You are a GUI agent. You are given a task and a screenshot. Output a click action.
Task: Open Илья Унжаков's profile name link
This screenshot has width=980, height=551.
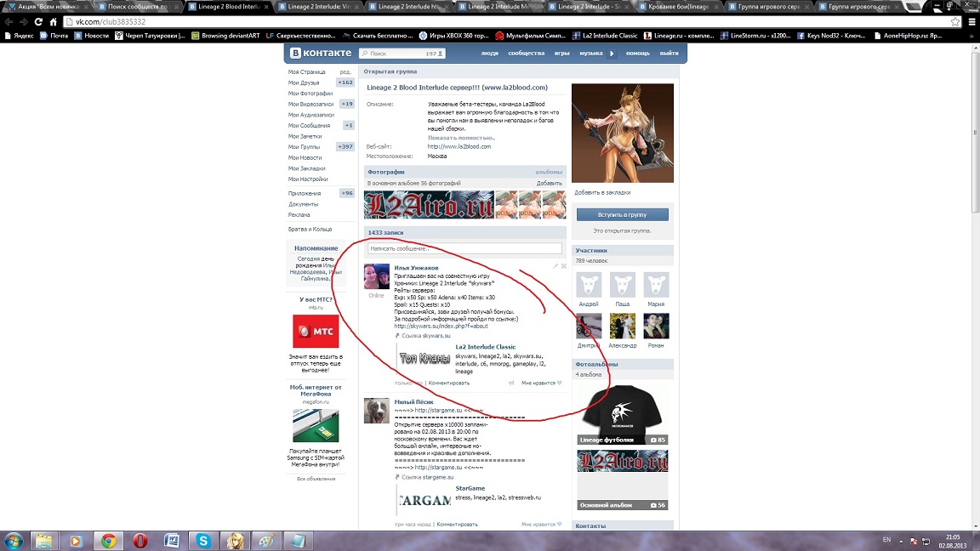[416, 268]
